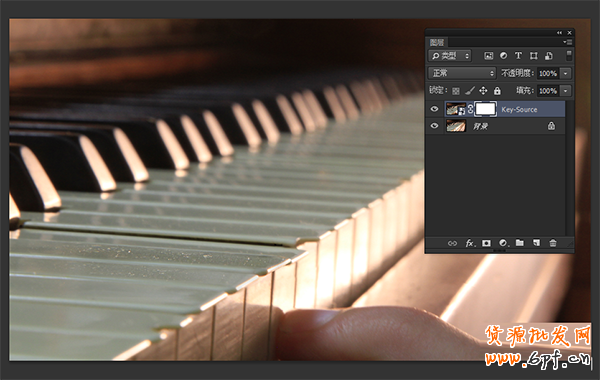Open layer styles fx button
This screenshot has height=380, width=600.
coord(470,243)
